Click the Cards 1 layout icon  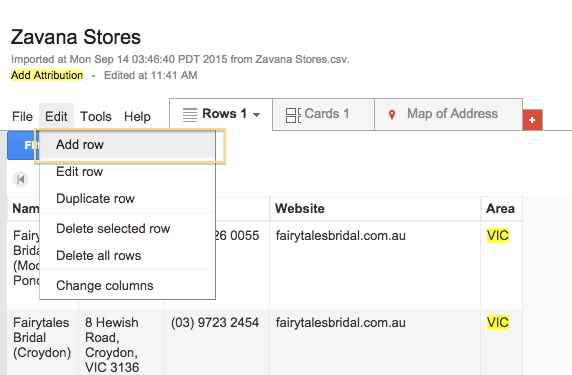click(293, 115)
